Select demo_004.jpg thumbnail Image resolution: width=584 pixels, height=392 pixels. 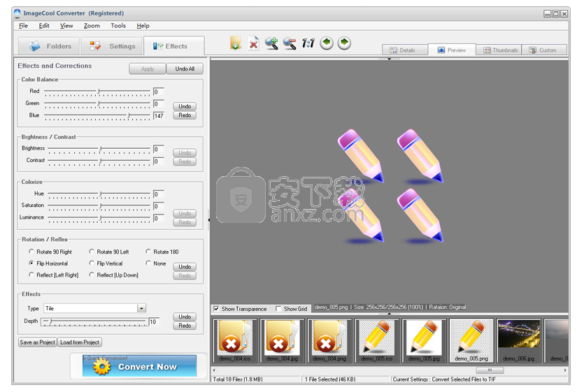[283, 340]
